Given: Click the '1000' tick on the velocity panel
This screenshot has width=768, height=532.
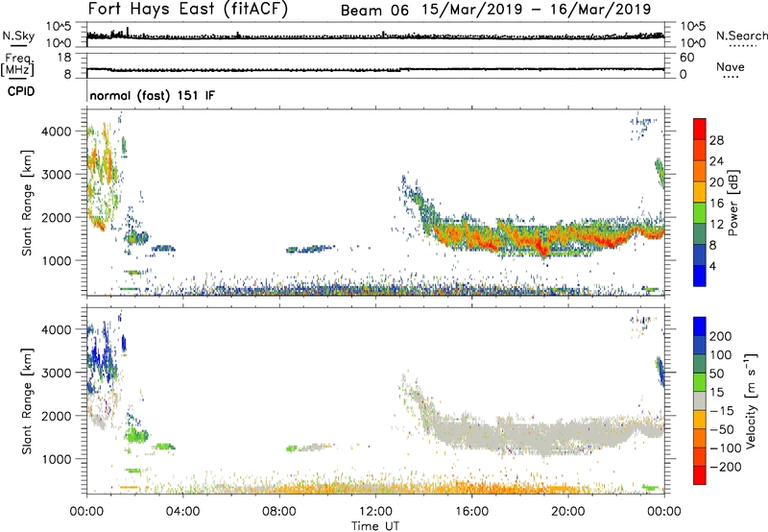Looking at the screenshot, I should [x=56, y=459].
